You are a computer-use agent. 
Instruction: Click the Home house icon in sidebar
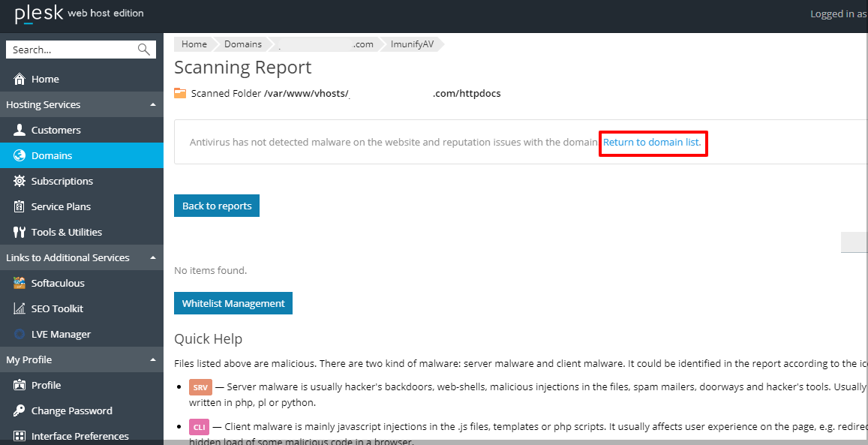(20, 79)
